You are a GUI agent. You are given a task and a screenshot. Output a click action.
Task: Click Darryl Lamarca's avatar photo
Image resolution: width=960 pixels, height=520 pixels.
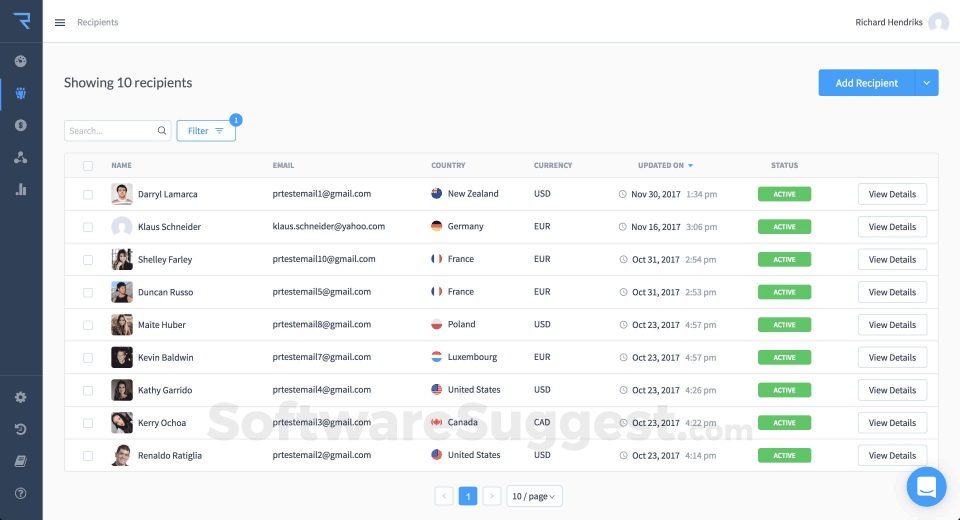[122, 194]
